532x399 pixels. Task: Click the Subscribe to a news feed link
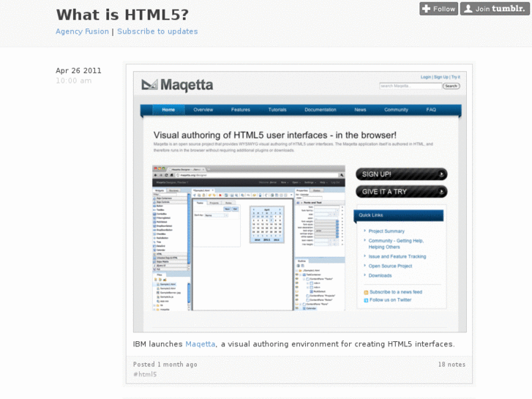[x=396, y=292]
